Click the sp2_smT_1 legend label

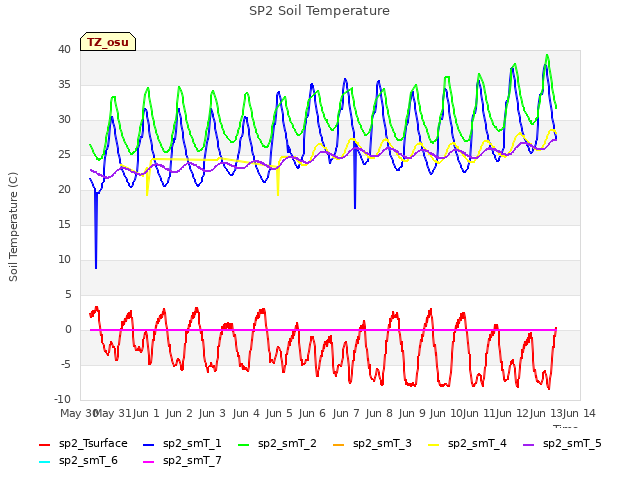coord(192,443)
